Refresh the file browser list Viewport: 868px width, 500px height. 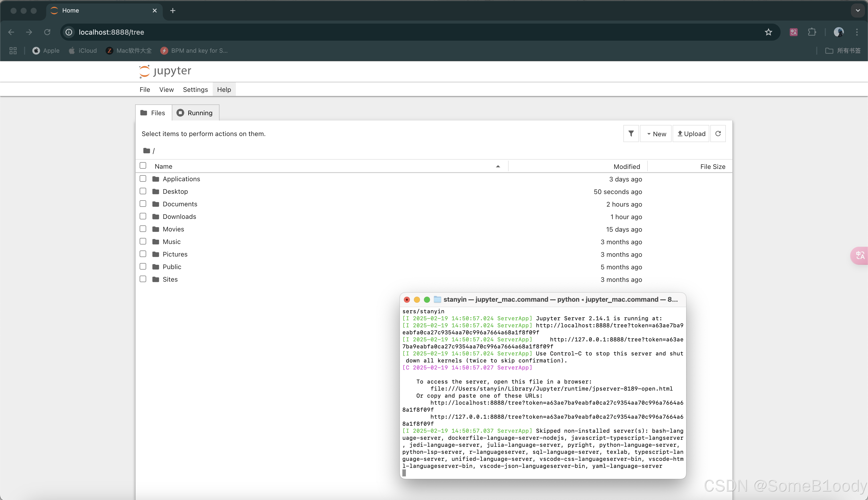coord(718,134)
